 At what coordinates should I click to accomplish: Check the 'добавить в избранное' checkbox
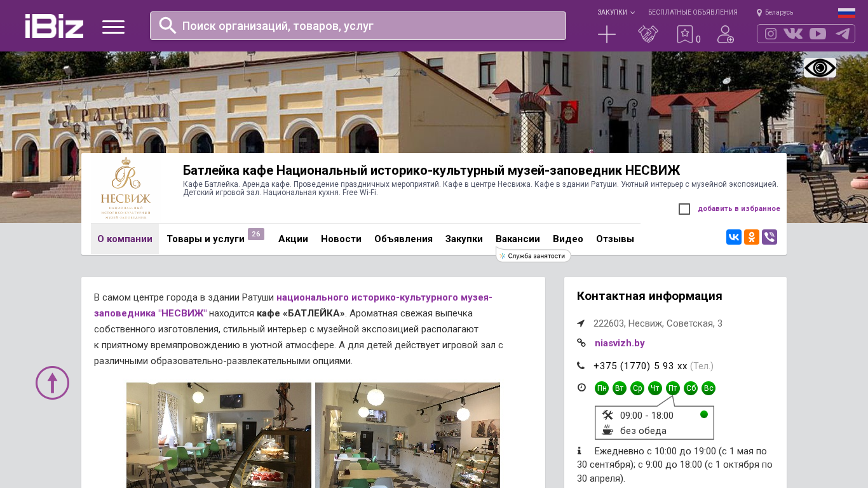coord(684,209)
